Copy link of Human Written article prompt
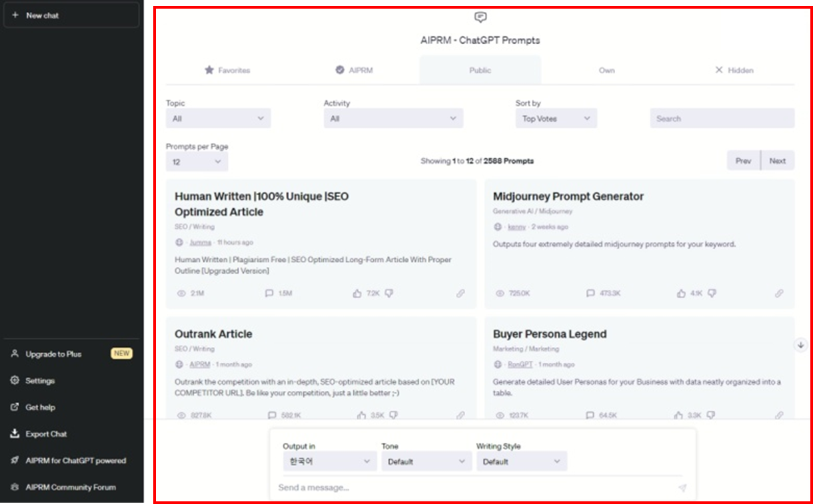Image resolution: width=813 pixels, height=504 pixels. pos(460,293)
